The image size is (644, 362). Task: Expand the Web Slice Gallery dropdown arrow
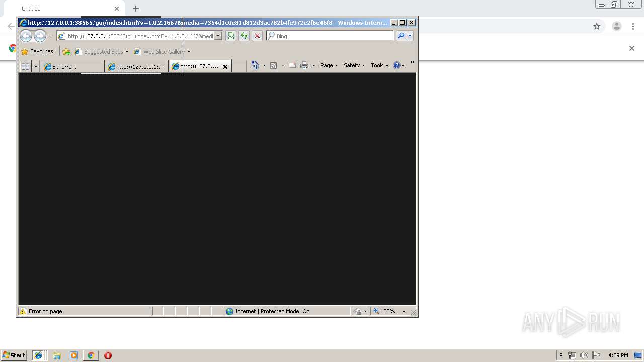[x=189, y=51]
